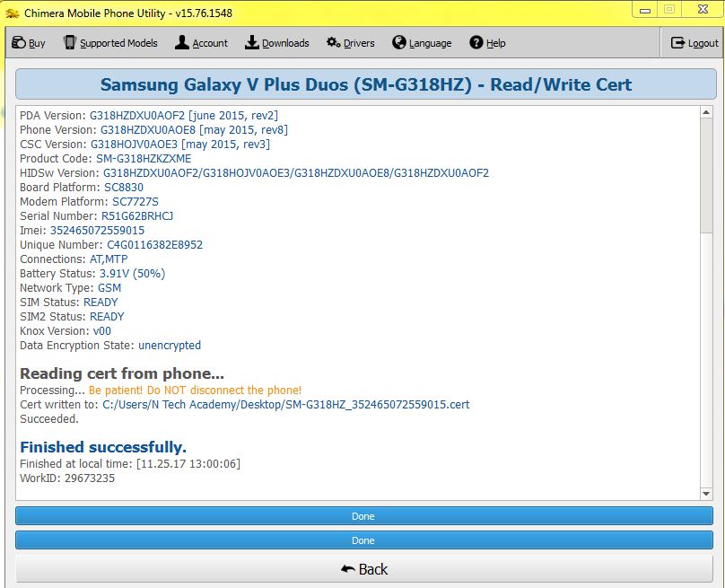Click the Reading cert from phone heading
725x588 pixels.
point(122,373)
